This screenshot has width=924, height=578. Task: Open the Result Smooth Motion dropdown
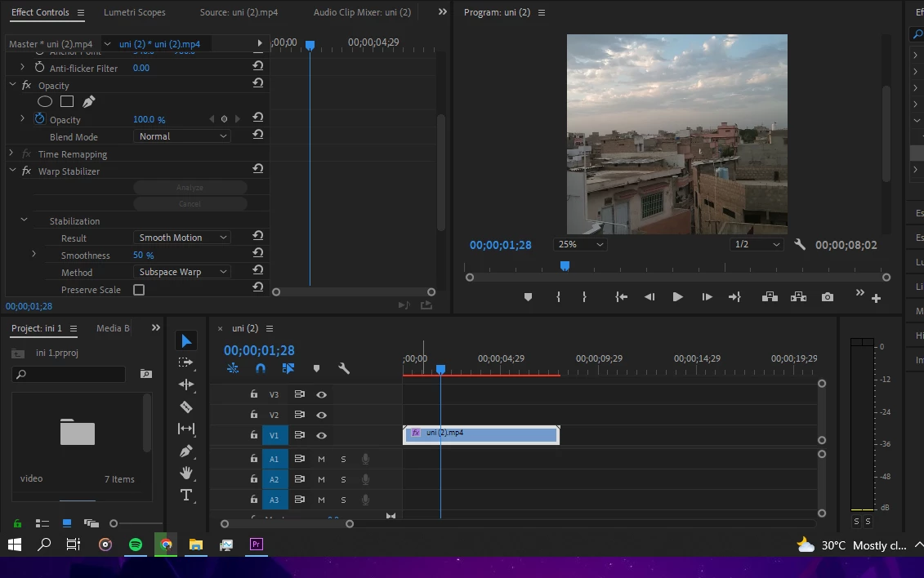[182, 238]
